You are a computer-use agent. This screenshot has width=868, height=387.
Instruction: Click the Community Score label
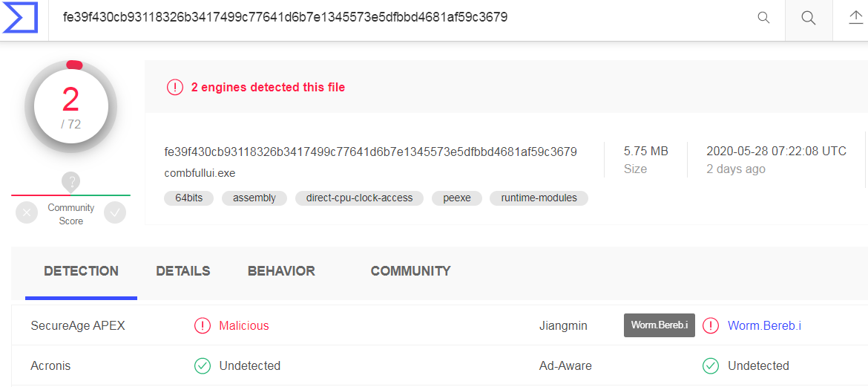[71, 215]
